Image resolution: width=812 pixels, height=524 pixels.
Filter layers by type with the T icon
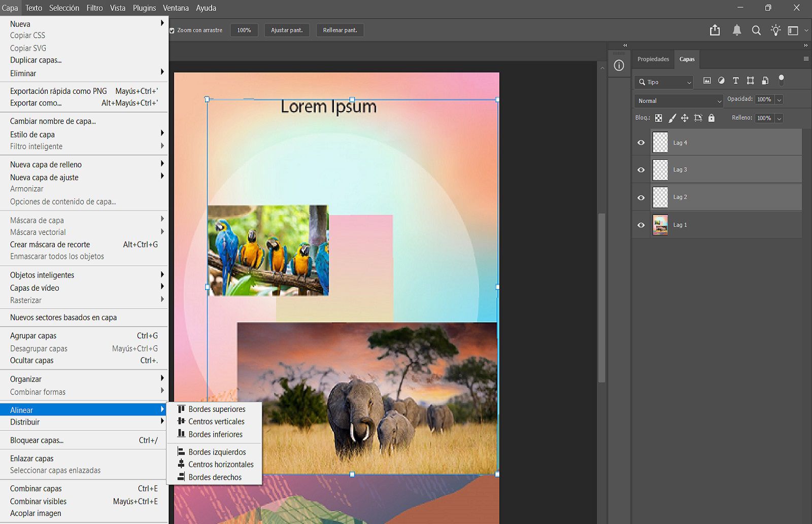click(736, 80)
